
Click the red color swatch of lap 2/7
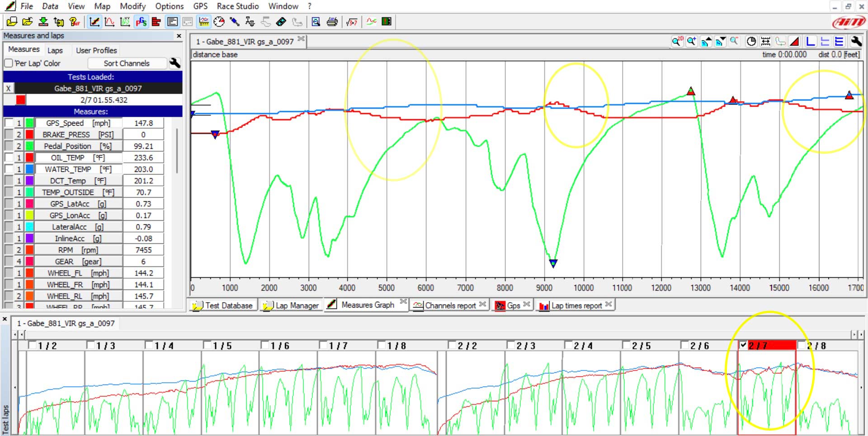21,100
